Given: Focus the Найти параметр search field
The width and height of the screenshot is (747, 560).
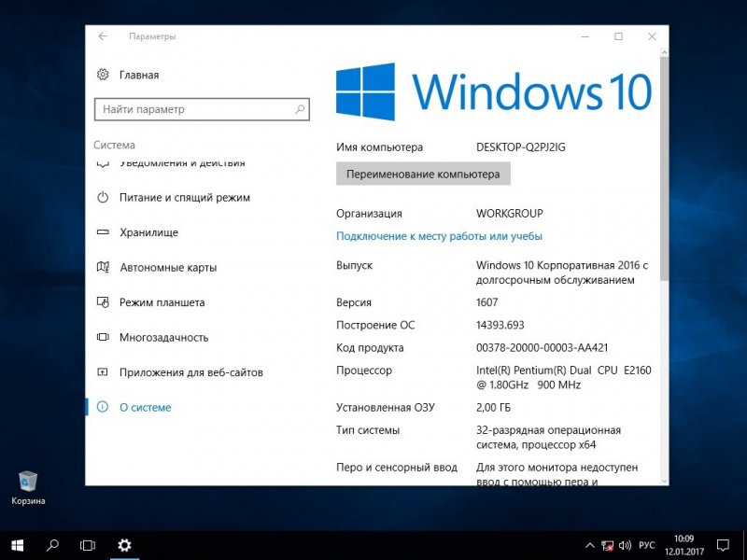Looking at the screenshot, I should click(202, 109).
